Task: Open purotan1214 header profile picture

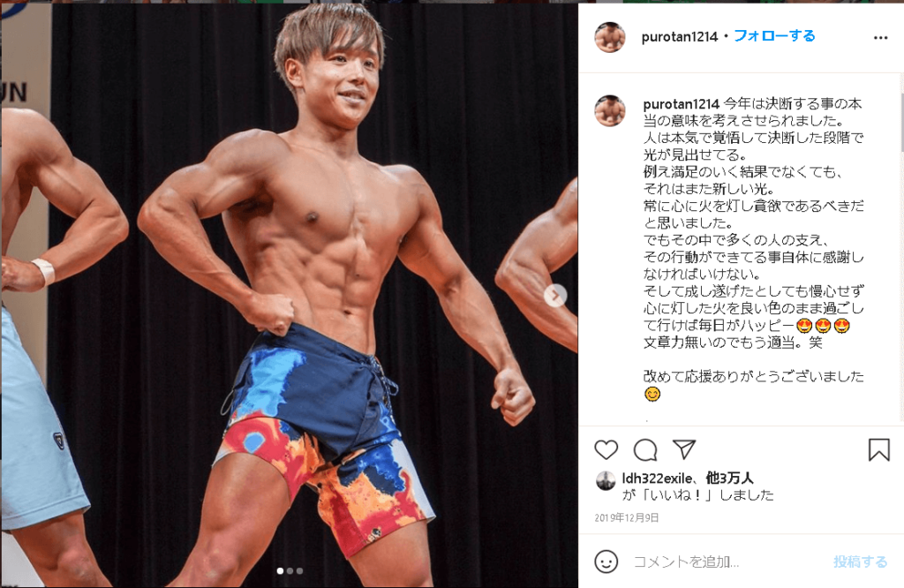Action: pyautogui.click(x=610, y=37)
